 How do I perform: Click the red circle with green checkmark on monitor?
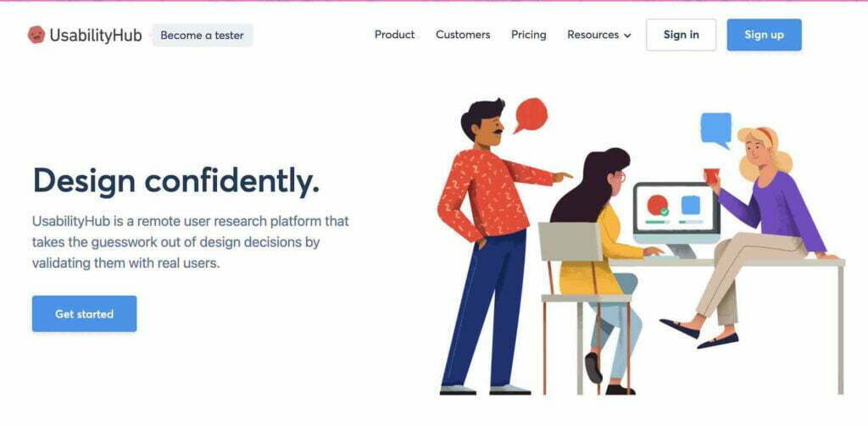pos(658,205)
